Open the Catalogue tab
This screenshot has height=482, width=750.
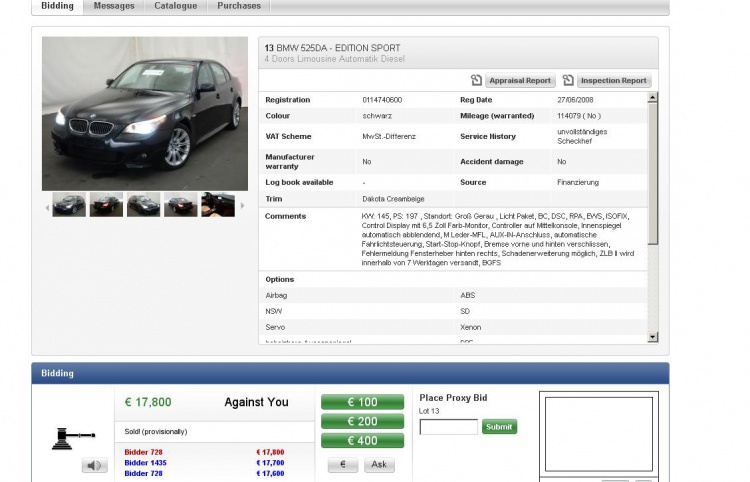176,6
